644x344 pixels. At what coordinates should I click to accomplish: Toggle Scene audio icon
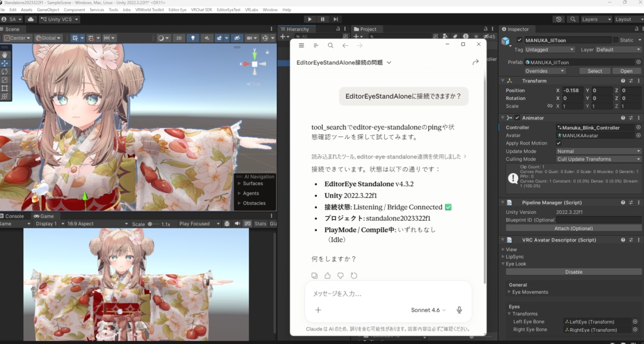click(206, 38)
